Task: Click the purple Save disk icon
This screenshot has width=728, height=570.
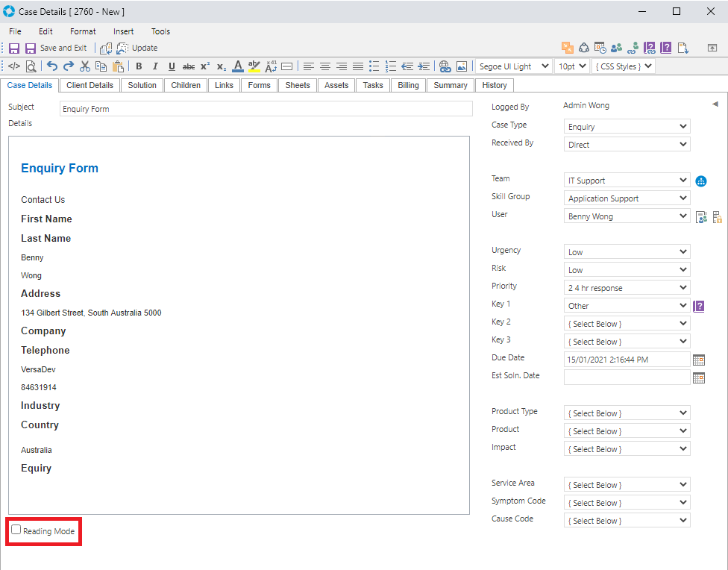Action: 14,48
